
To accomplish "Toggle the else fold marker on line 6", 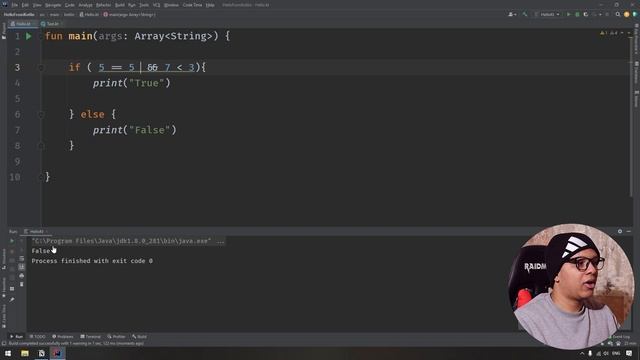I will (41, 115).
